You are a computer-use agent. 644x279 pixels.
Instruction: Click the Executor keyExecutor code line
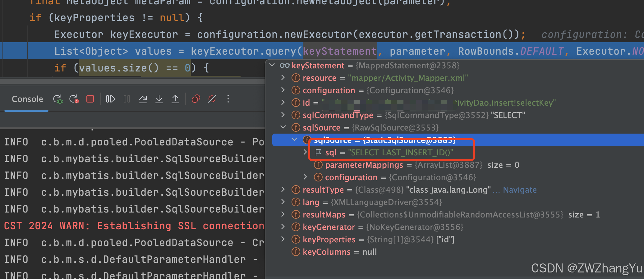[x=290, y=34]
